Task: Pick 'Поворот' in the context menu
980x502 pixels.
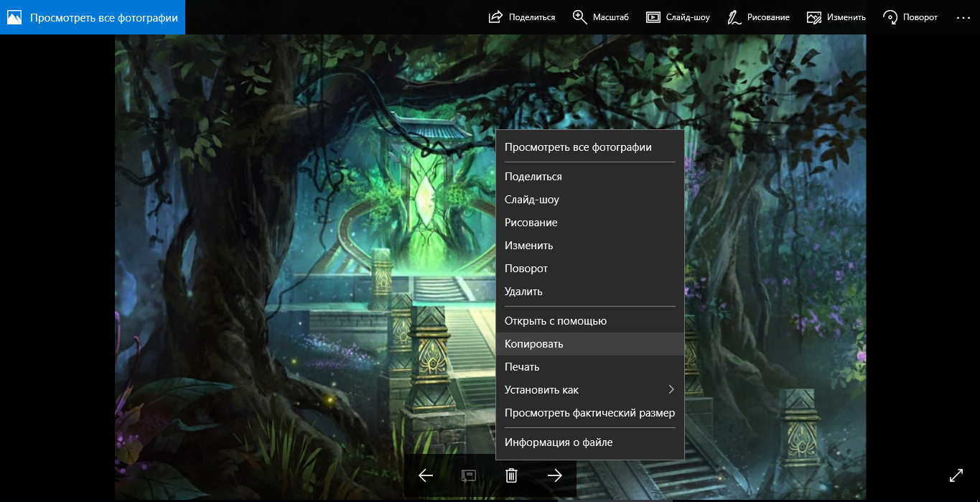Action: pyautogui.click(x=590, y=269)
